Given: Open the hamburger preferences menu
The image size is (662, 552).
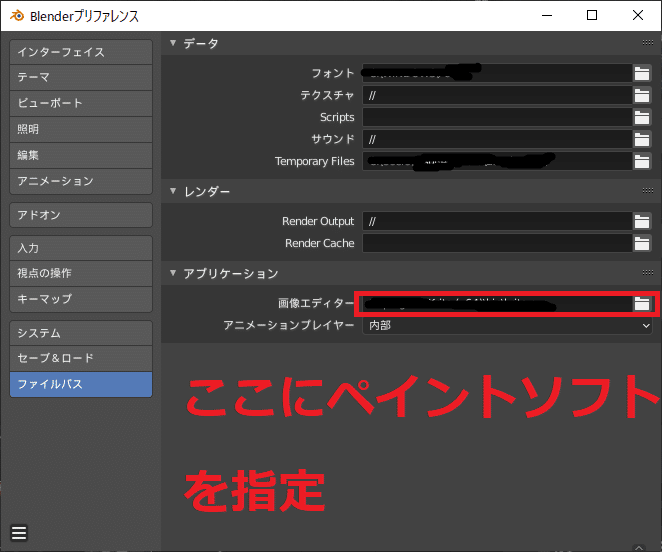Looking at the screenshot, I should 19,533.
